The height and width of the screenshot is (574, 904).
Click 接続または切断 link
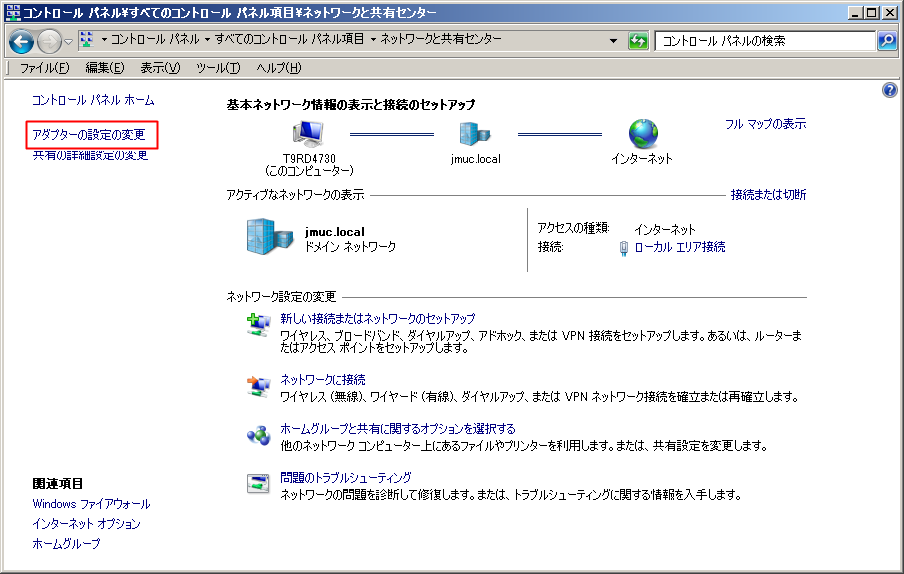click(768, 195)
